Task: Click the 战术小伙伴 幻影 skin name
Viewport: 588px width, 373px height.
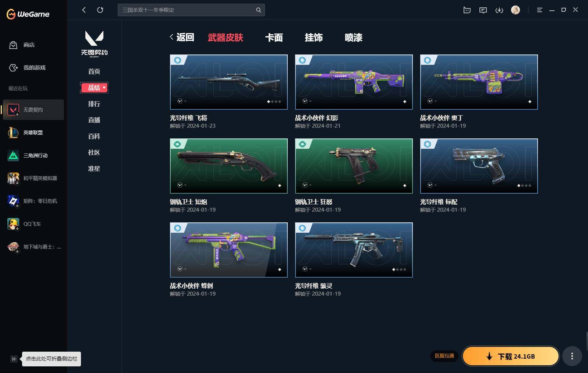Action: [x=316, y=118]
